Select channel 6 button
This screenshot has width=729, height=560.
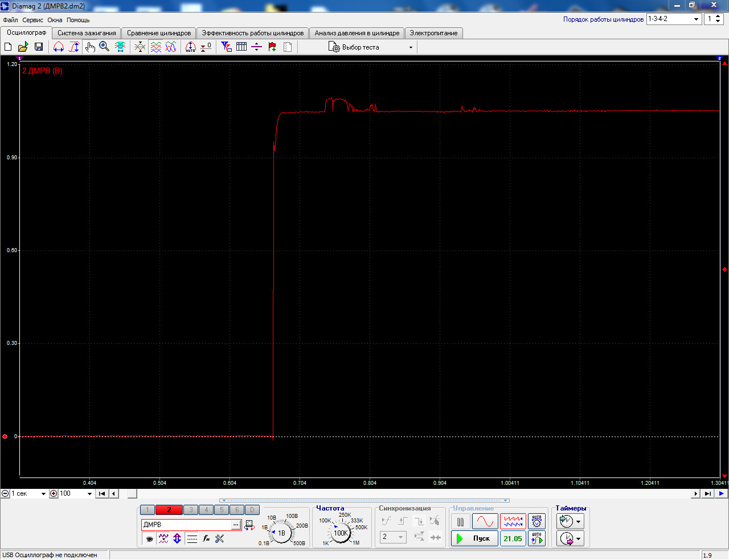(x=237, y=510)
